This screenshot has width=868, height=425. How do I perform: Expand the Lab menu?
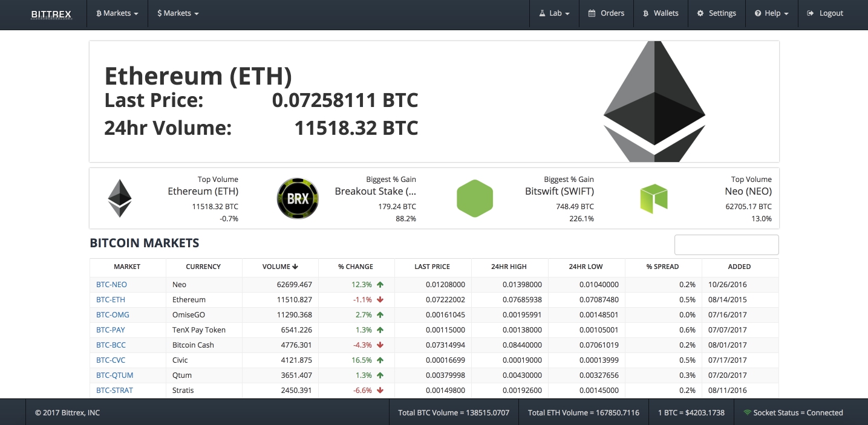(x=555, y=13)
